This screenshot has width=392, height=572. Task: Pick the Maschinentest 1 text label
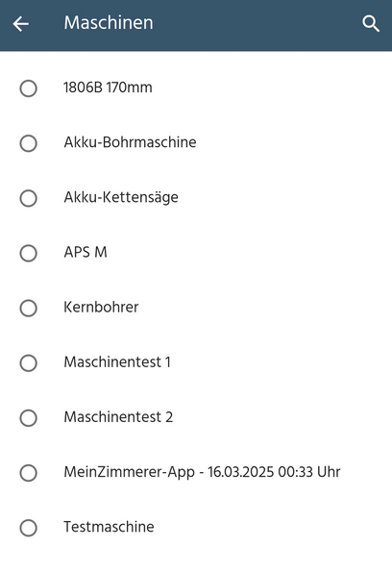tap(117, 362)
